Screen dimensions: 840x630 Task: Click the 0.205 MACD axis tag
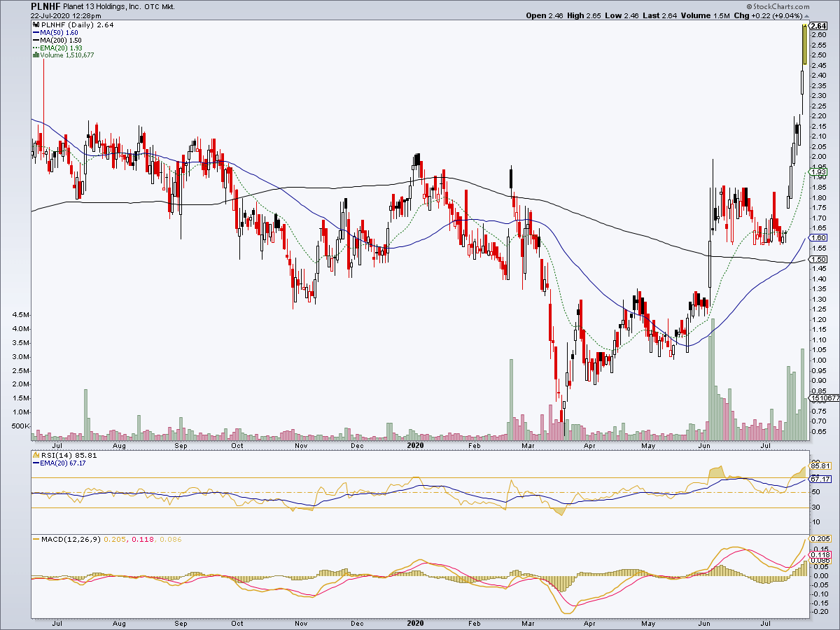click(820, 538)
